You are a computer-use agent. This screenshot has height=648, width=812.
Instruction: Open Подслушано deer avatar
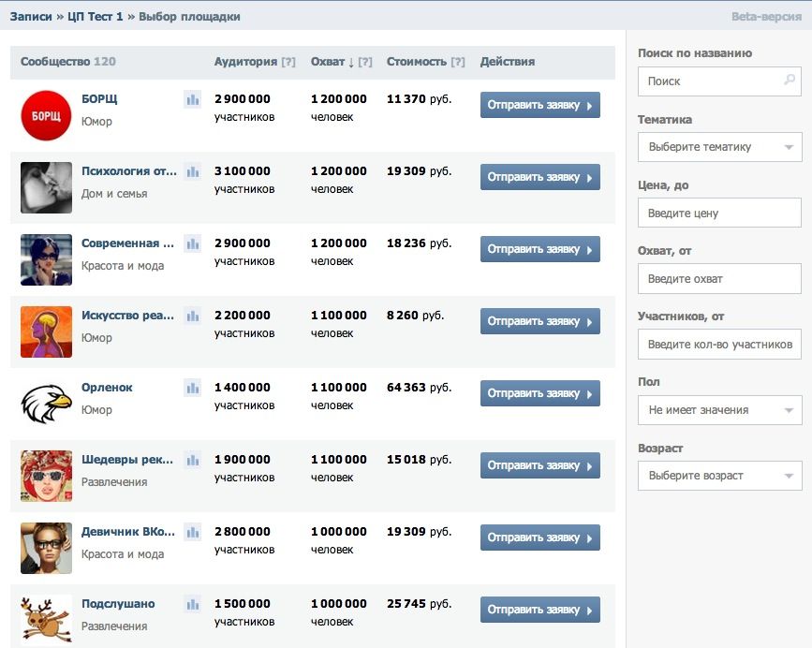(46, 620)
